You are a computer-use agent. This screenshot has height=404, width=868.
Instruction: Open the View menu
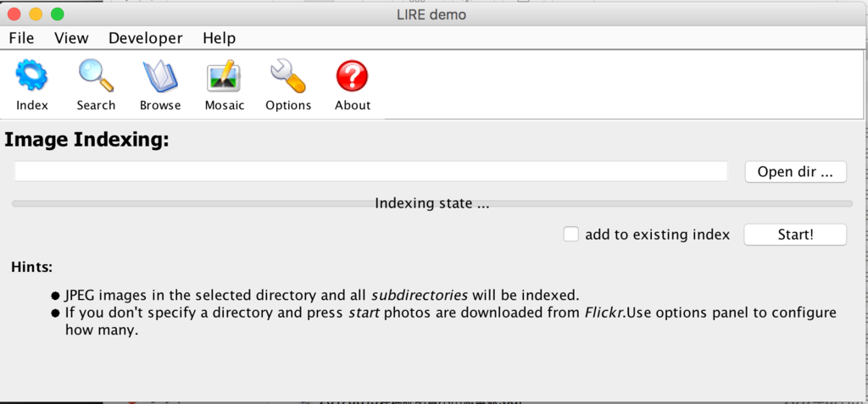point(71,38)
